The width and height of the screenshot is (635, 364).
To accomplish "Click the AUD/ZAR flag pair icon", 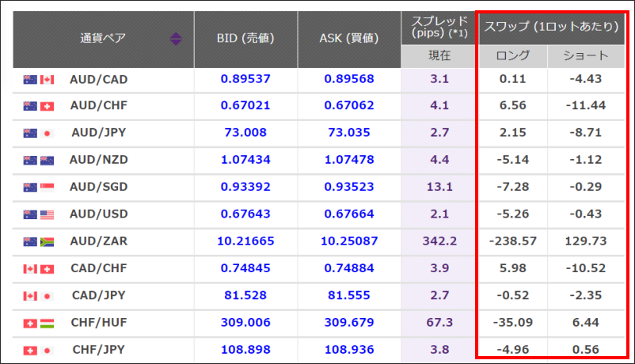I will (38, 241).
